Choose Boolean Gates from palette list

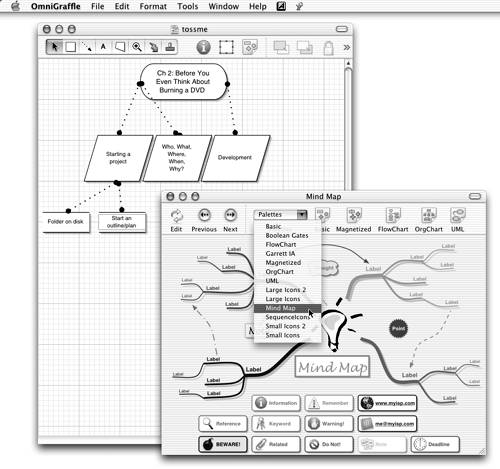(287, 235)
